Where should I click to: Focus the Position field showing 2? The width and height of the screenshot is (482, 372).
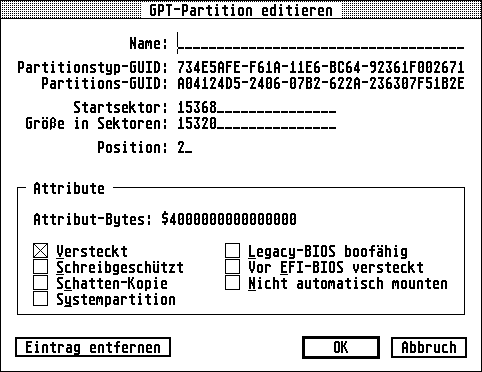(185, 147)
